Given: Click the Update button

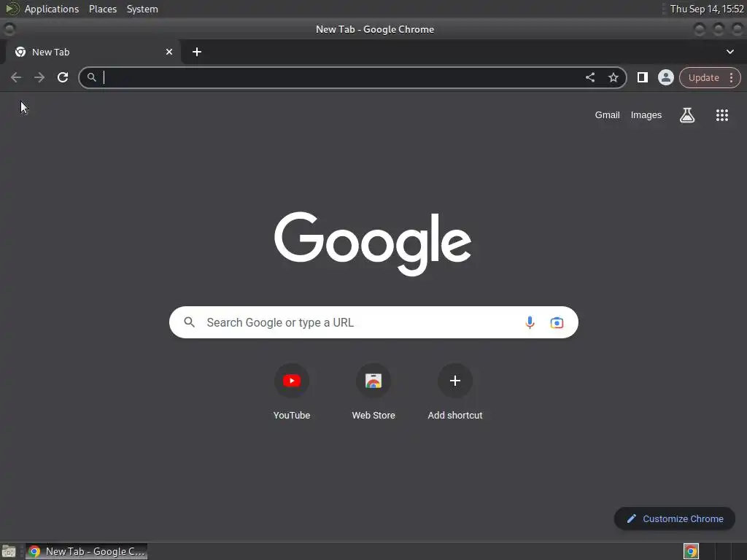Looking at the screenshot, I should click(x=703, y=77).
